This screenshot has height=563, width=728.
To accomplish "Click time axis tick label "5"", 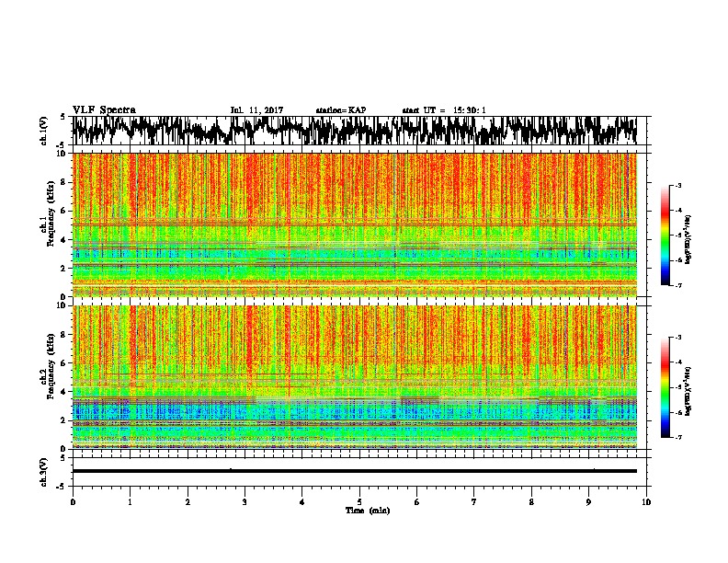I will click(359, 502).
